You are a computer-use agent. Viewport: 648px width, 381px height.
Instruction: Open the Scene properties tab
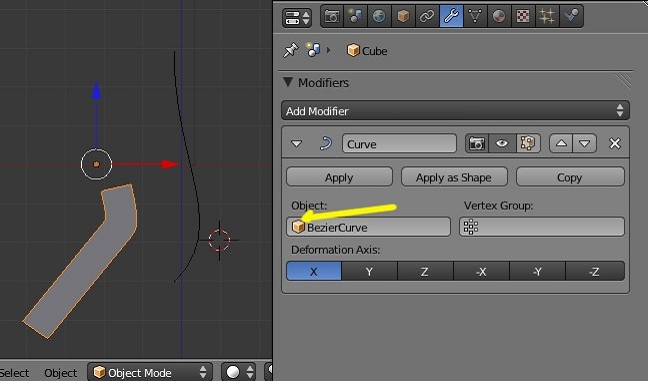tap(355, 17)
